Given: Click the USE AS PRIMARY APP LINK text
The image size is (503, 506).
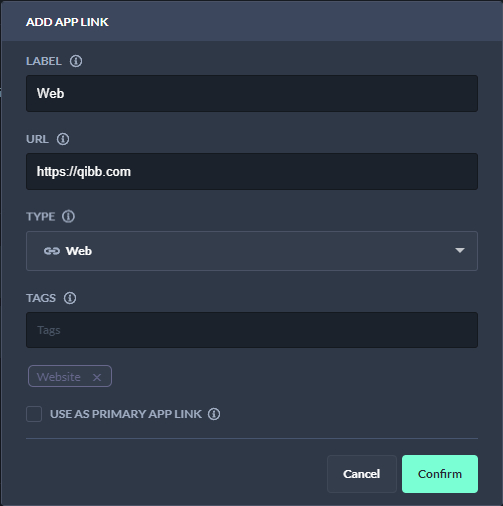Looking at the screenshot, I should point(126,414).
